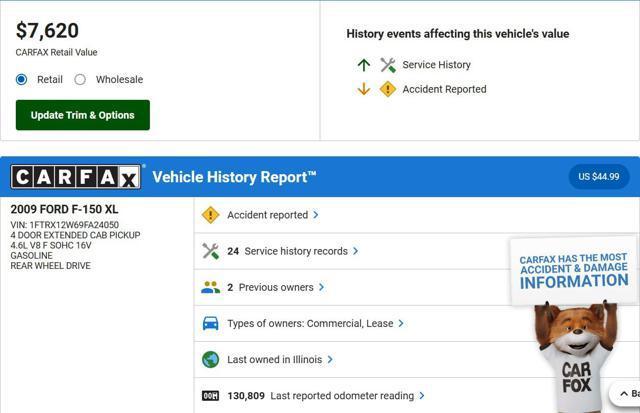Click the GASOLINE fuel type text

coord(32,255)
